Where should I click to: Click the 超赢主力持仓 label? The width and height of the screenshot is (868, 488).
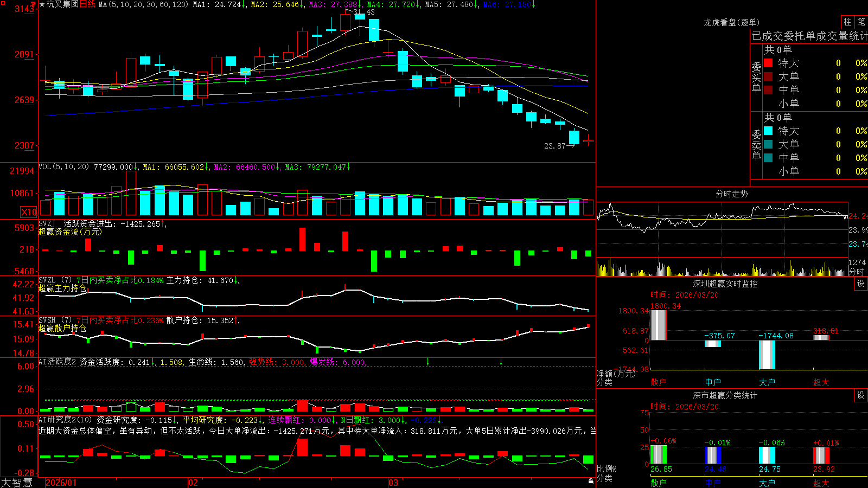click(x=62, y=288)
